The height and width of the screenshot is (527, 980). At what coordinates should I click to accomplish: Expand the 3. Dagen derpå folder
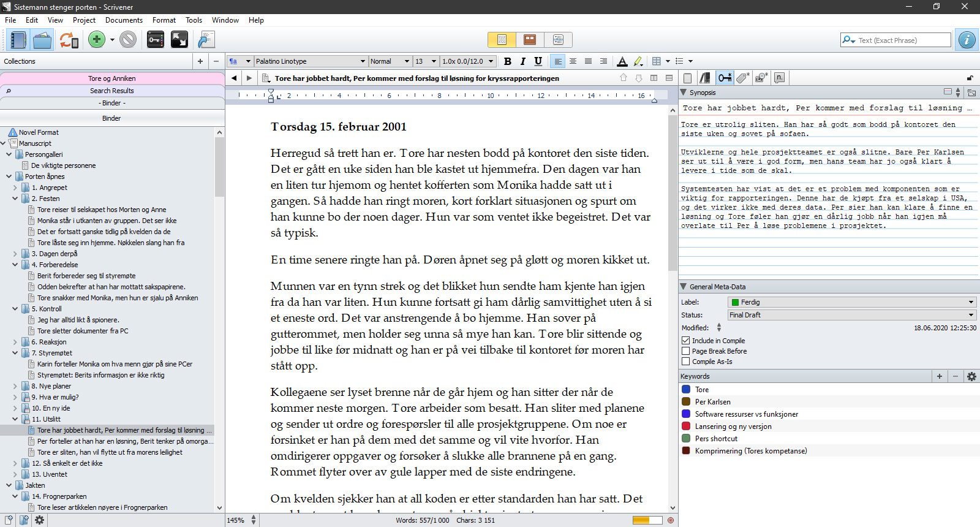15,254
